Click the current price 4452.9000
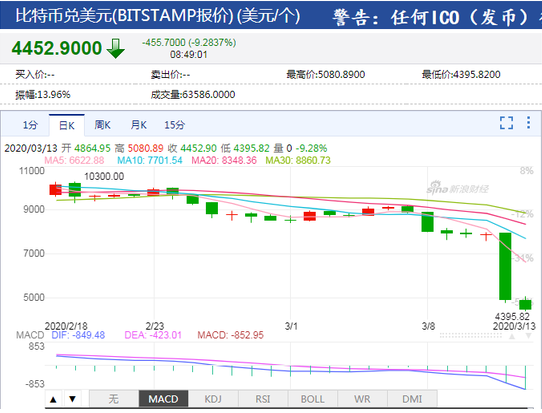Viewport: 542px width, 413px height. (x=57, y=48)
